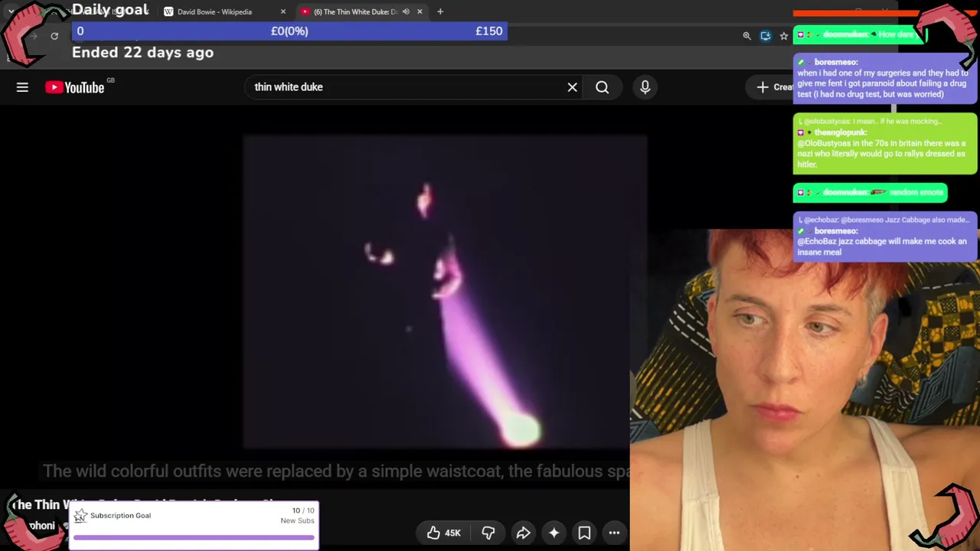The height and width of the screenshot is (551, 980).
Task: Dislike the video with thumbs down
Action: [488, 533]
